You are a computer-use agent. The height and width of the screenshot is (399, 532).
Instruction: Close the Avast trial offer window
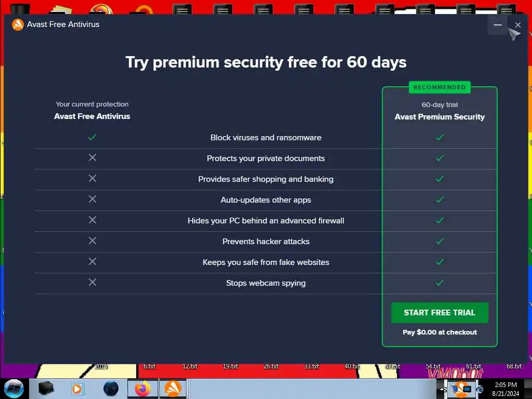click(x=517, y=25)
